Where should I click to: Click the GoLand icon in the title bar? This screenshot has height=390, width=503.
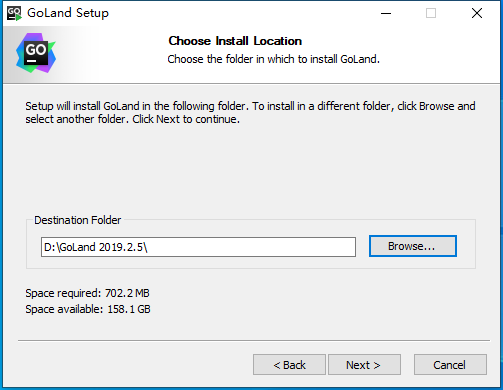point(14,13)
